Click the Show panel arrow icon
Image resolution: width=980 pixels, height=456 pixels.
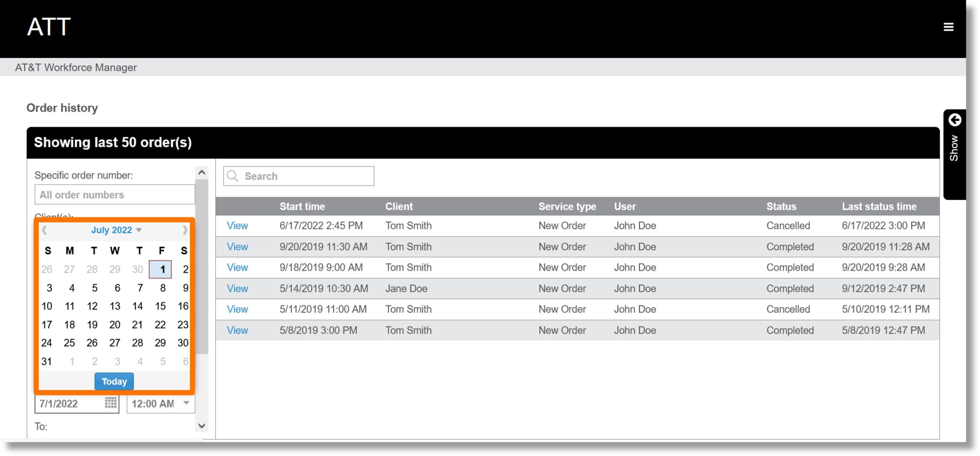coord(955,120)
